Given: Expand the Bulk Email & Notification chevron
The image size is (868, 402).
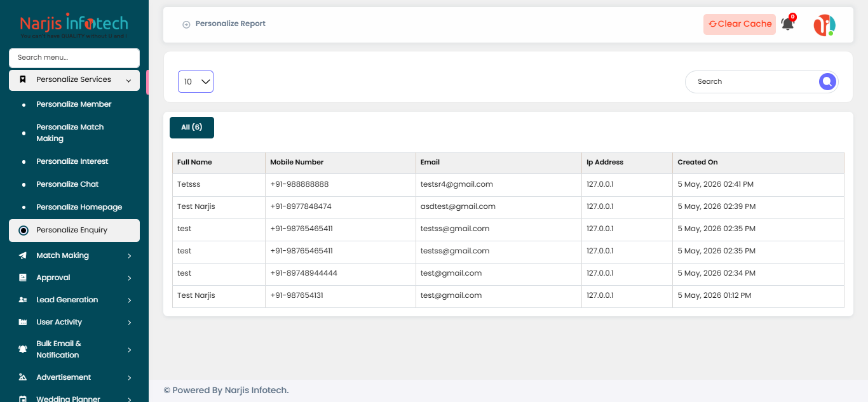Looking at the screenshot, I should tap(130, 350).
